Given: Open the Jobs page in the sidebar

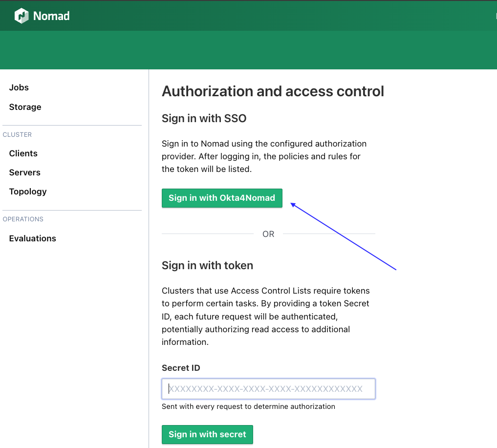Looking at the screenshot, I should tap(19, 87).
